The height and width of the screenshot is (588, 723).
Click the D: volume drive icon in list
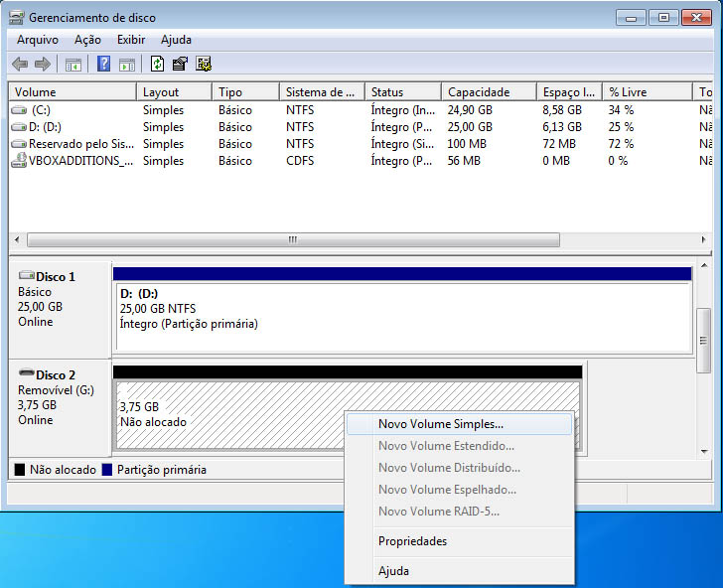tap(19, 127)
